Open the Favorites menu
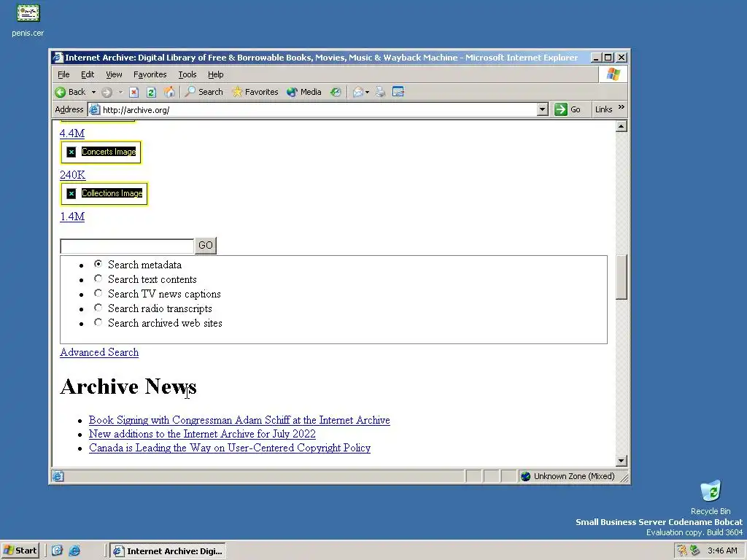Screen dimensions: 747x560 tap(150, 74)
